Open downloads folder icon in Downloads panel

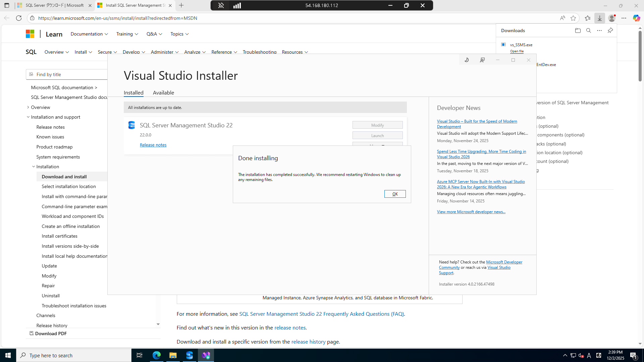click(578, 31)
